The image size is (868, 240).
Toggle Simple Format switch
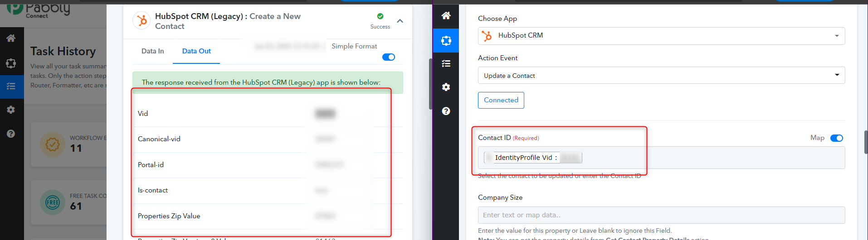[389, 57]
